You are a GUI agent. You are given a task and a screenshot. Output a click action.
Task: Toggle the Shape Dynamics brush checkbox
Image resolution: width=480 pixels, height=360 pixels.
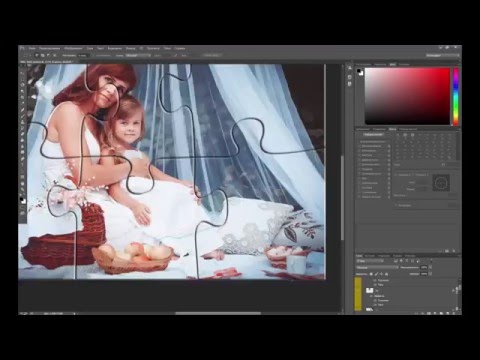coord(360,146)
